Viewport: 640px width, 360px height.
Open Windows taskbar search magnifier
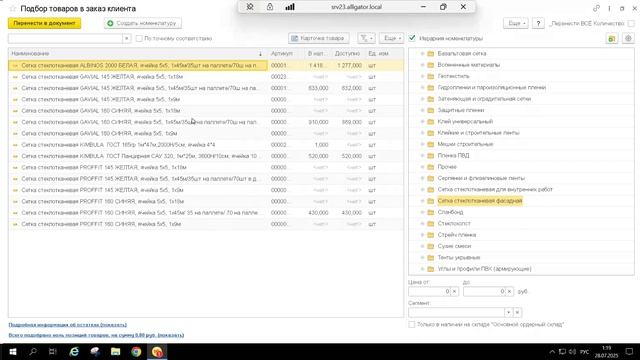point(33,352)
